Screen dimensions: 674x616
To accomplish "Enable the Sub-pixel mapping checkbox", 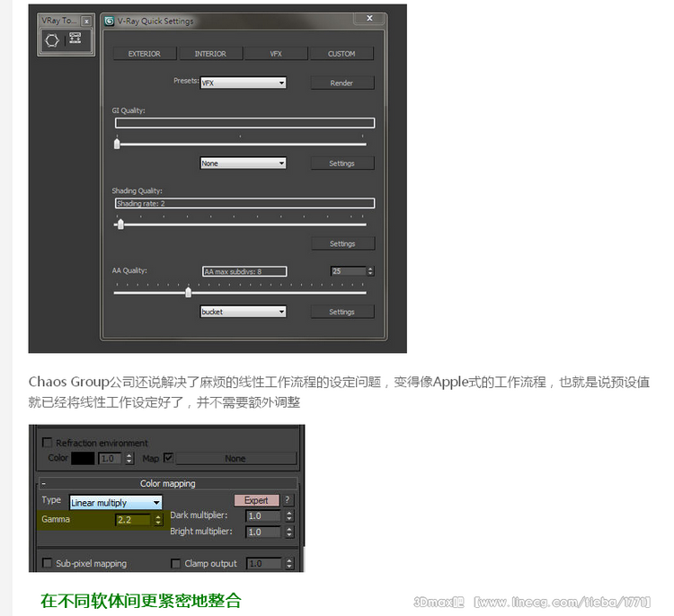I will pos(48,563).
